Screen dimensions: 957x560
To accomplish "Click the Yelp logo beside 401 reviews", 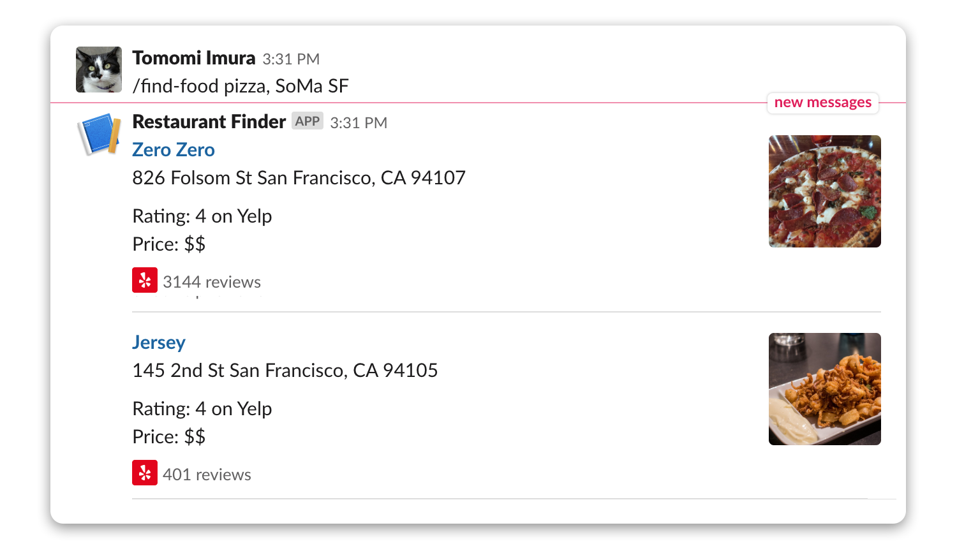I will (145, 473).
